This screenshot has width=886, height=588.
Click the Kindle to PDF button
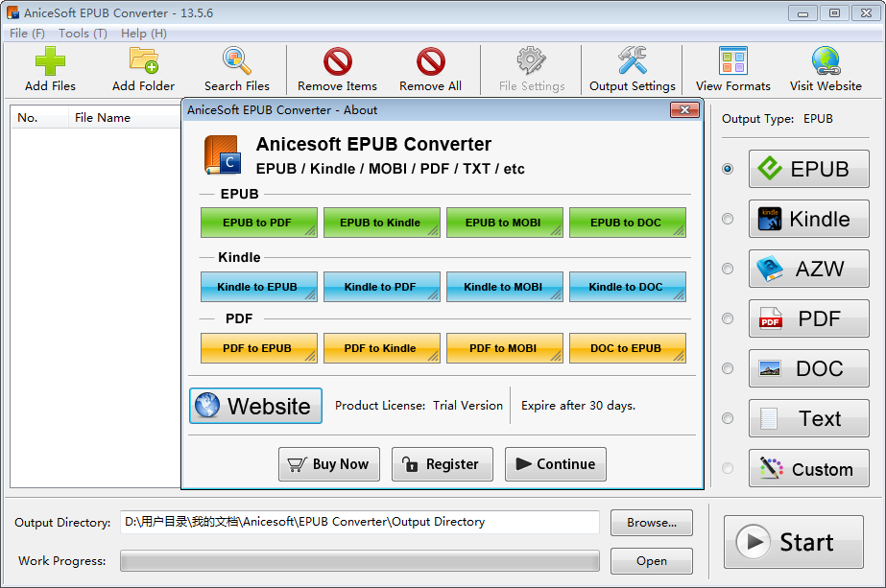point(382,287)
